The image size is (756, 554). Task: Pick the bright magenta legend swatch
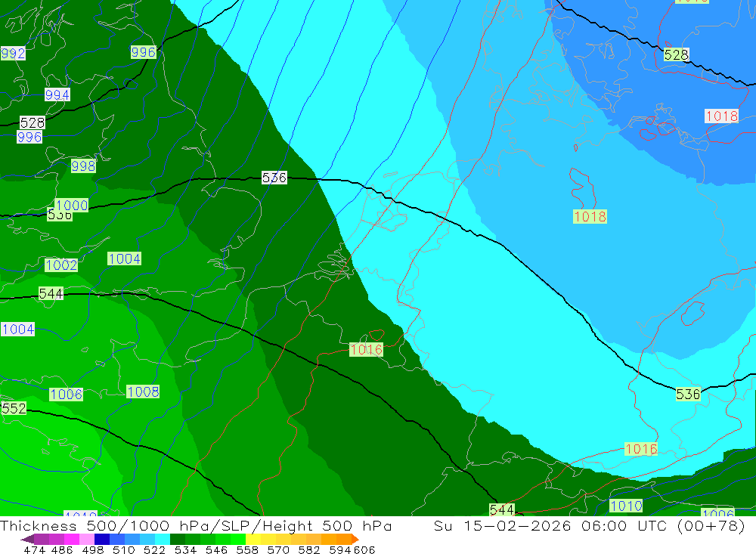coord(72,539)
